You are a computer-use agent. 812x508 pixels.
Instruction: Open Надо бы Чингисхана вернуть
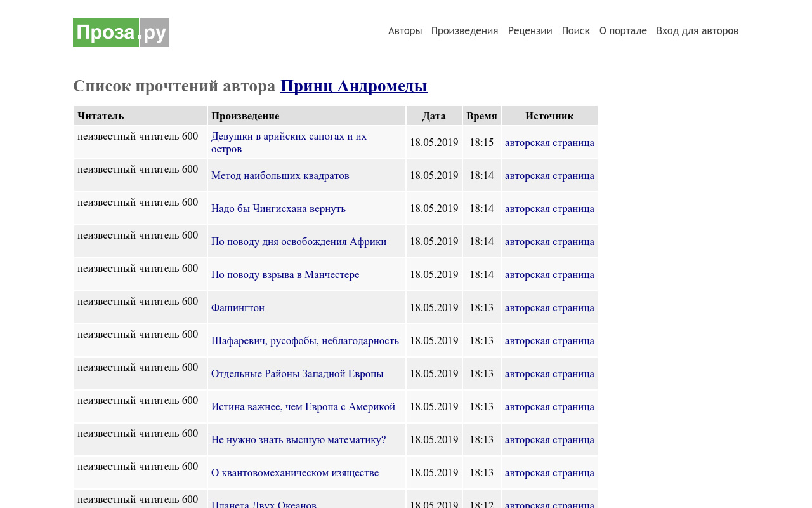[278, 208]
